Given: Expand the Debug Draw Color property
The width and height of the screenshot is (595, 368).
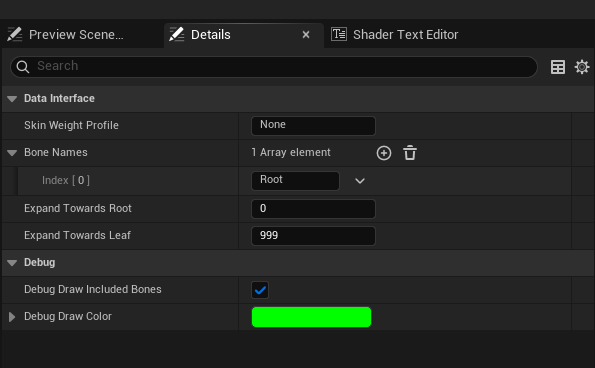Looking at the screenshot, I should (12, 317).
